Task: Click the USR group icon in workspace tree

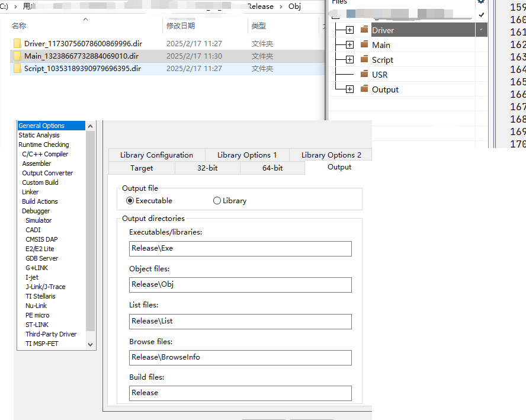Action: pos(364,74)
